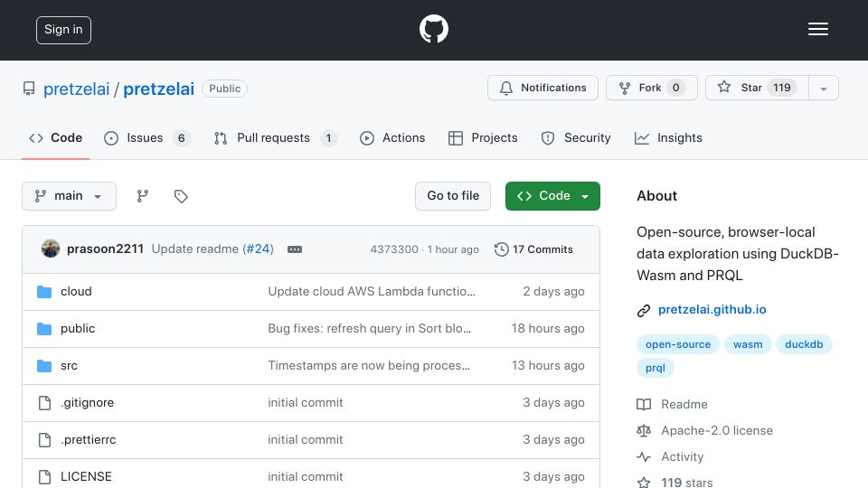Image resolution: width=868 pixels, height=488 pixels.
Task: View branches via the branch icon
Action: pyautogui.click(x=143, y=196)
